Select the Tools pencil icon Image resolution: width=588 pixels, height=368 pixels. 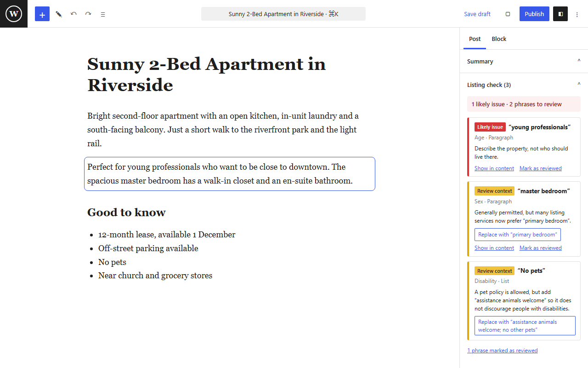[59, 14]
